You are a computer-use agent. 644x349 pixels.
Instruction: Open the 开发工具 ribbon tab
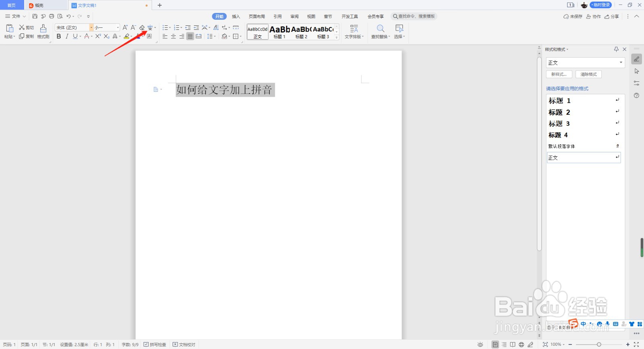coord(350,17)
